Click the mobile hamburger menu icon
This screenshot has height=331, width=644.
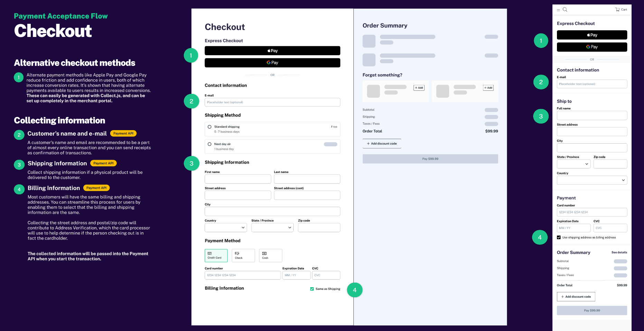pos(558,10)
